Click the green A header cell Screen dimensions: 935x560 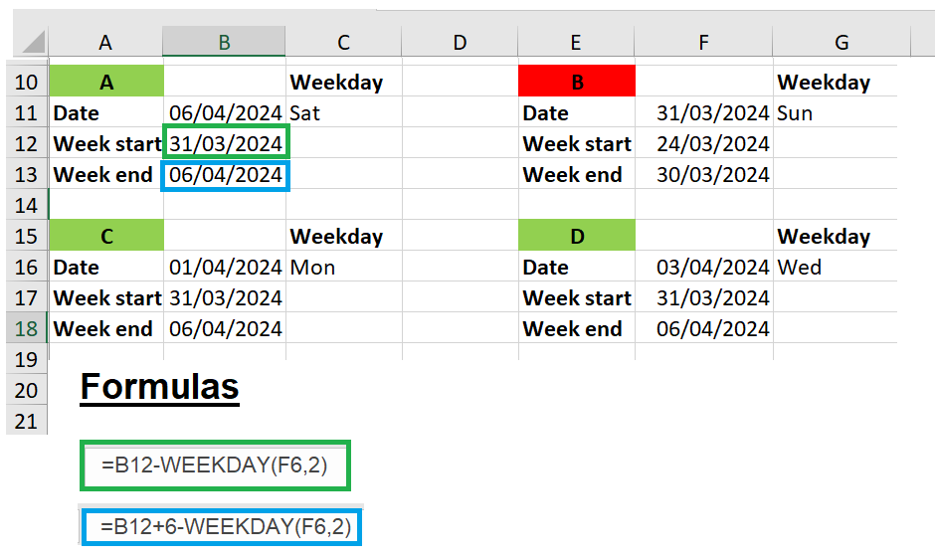[106, 82]
